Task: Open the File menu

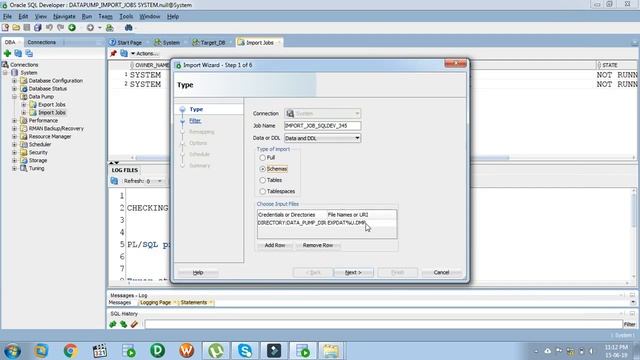Action: [7, 16]
